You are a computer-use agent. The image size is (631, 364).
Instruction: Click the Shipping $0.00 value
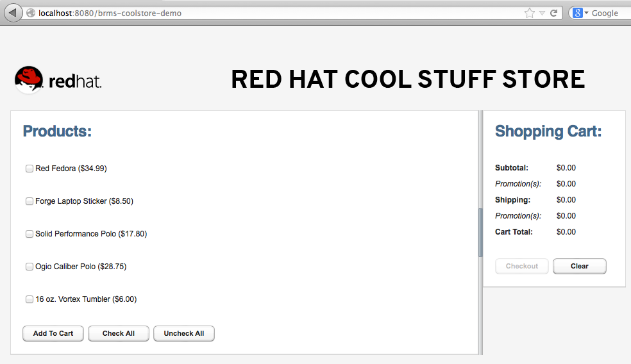pyautogui.click(x=566, y=200)
